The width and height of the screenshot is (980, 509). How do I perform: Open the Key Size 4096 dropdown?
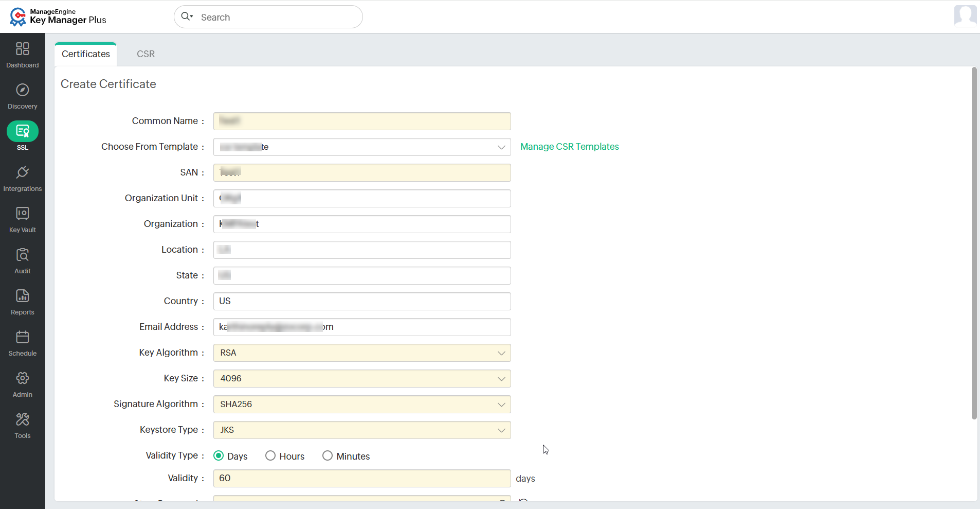click(362, 378)
